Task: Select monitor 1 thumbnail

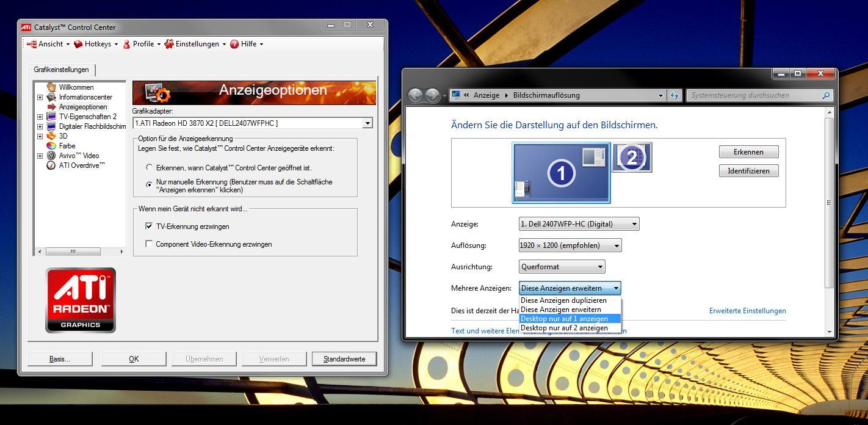Action: click(x=561, y=173)
